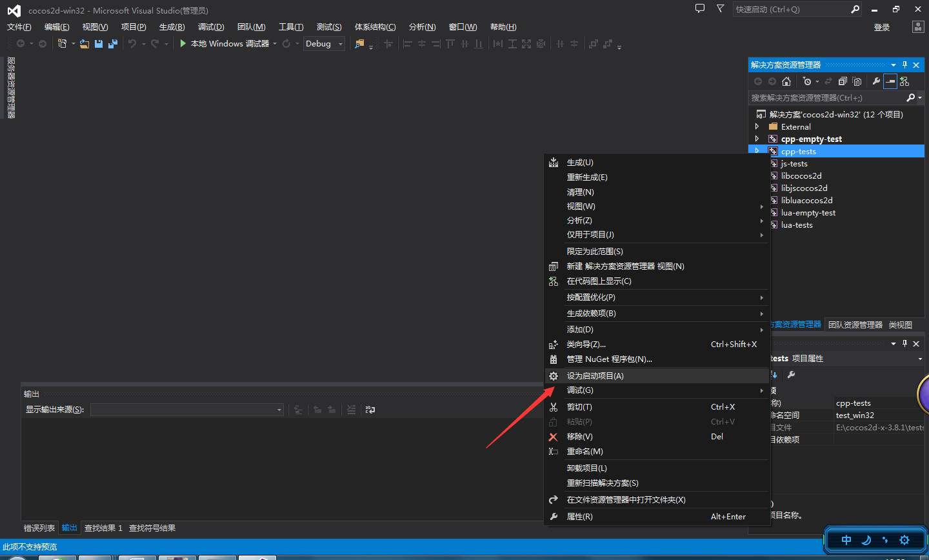This screenshot has height=560, width=929.
Task: Click the External folder icon
Action: point(773,127)
